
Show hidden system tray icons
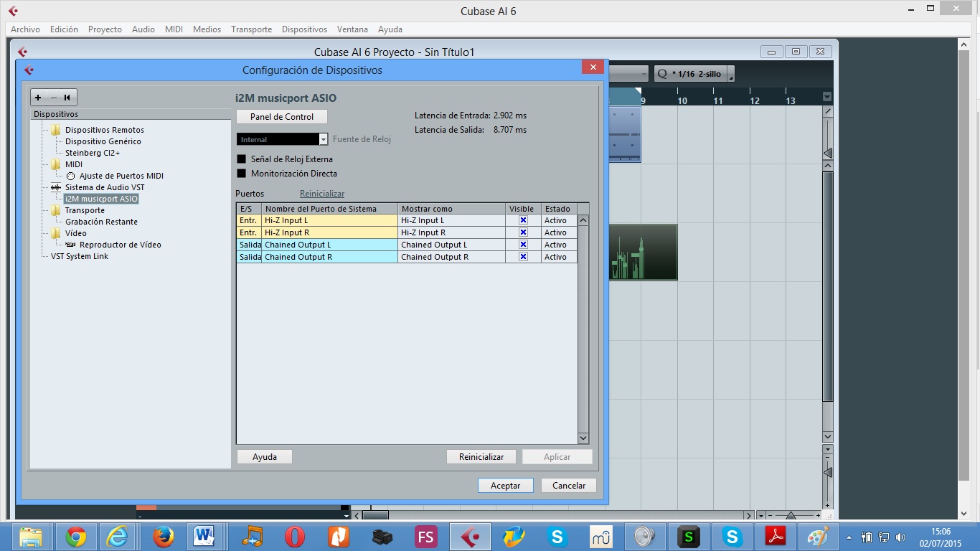[x=849, y=537]
